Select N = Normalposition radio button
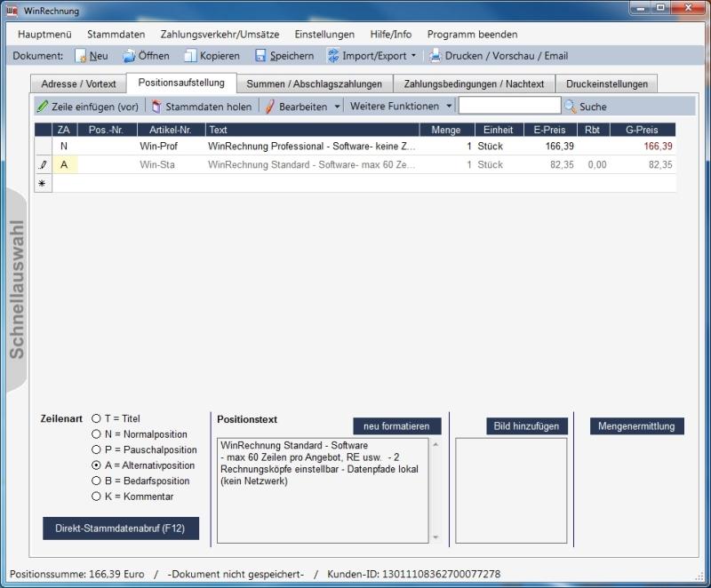Screen dimensions: 711x588 click(96, 434)
